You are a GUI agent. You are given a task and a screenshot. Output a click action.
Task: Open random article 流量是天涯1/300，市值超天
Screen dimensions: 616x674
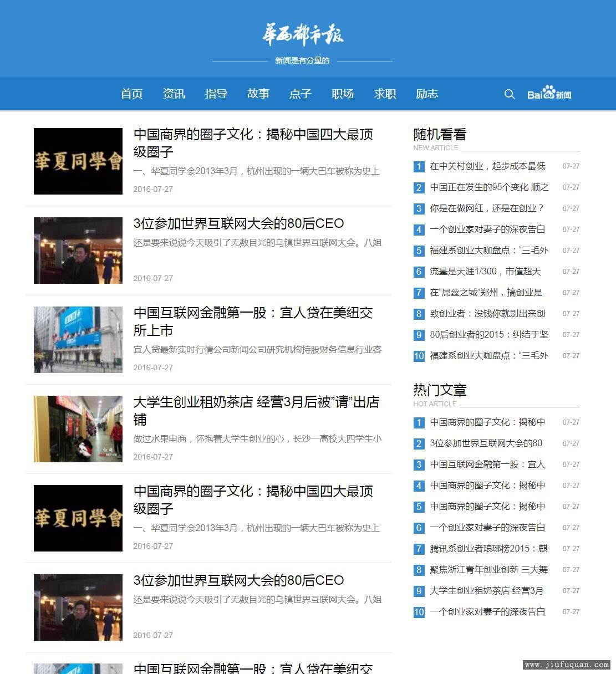[x=485, y=271]
